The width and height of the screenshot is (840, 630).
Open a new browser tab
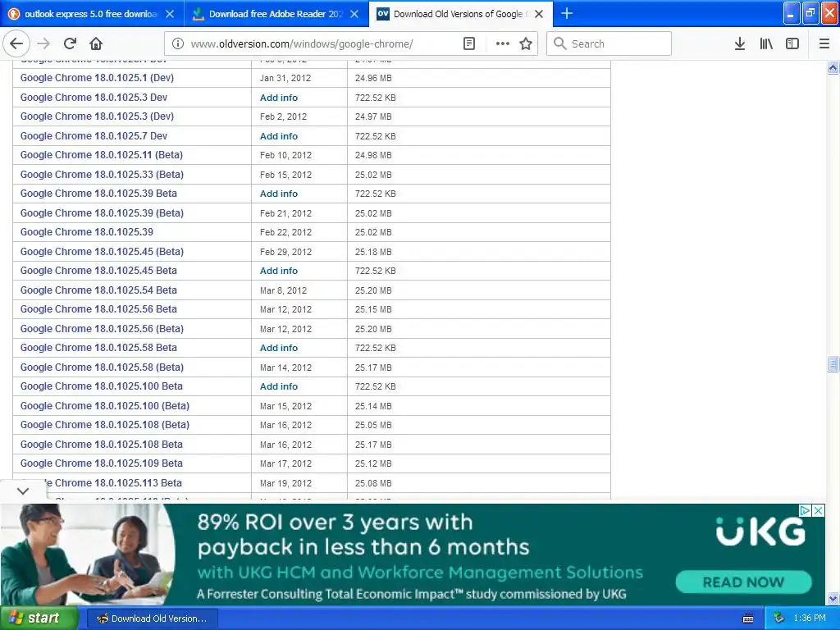[567, 13]
